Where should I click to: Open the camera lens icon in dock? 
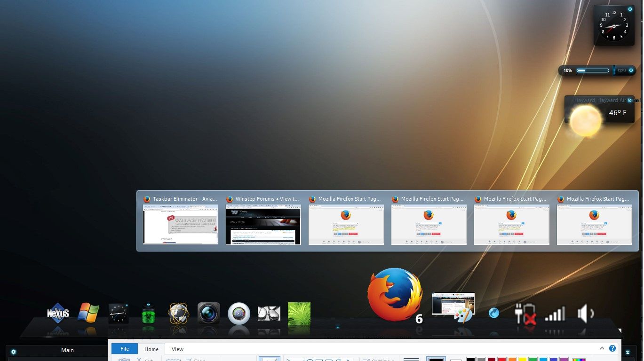[x=209, y=314]
